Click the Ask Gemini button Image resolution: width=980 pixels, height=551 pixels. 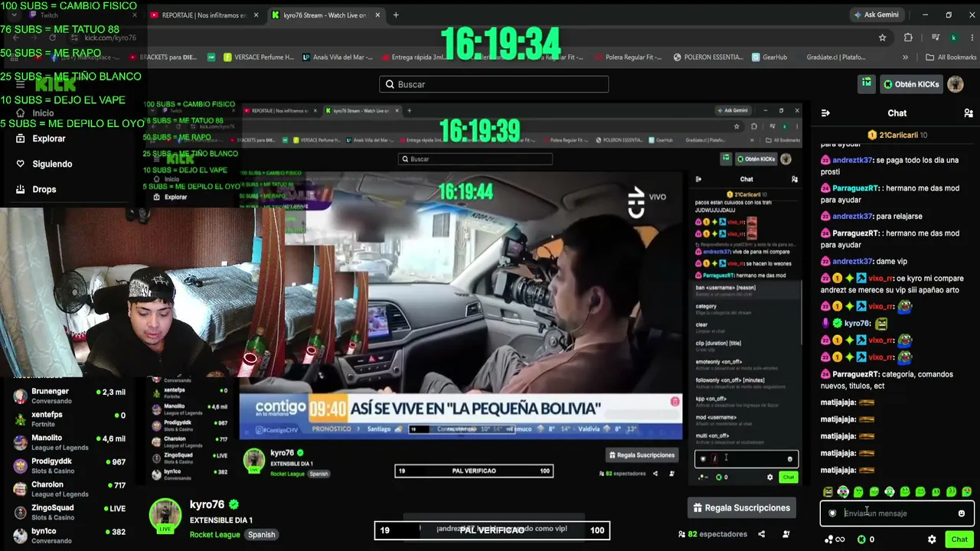tap(877, 15)
